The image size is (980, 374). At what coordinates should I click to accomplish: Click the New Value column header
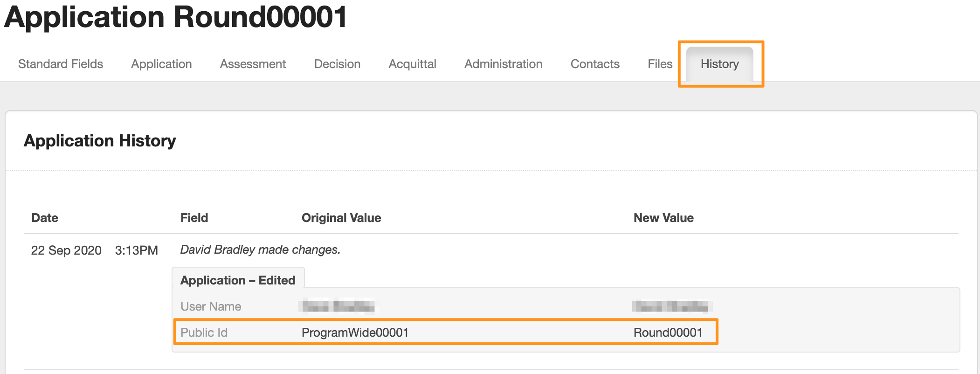(x=663, y=218)
